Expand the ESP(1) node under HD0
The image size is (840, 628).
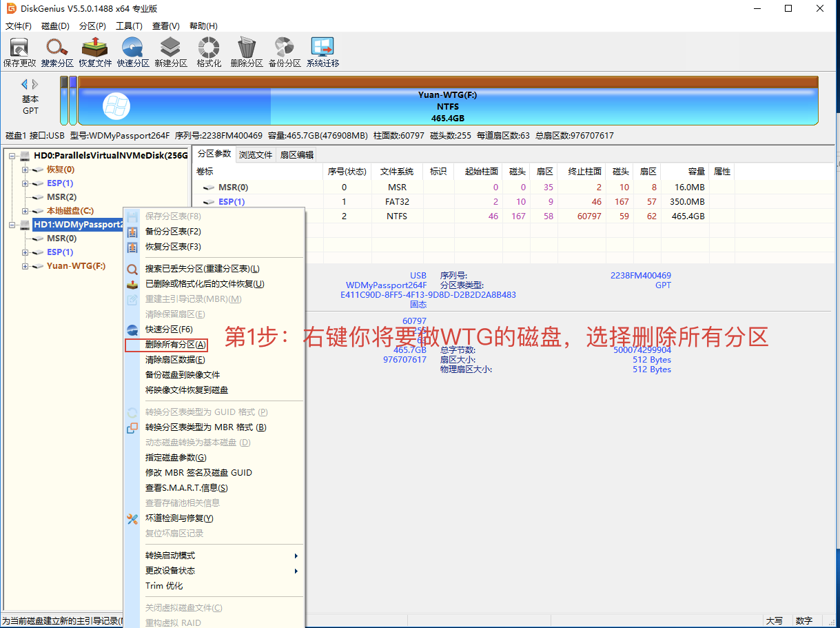click(25, 183)
